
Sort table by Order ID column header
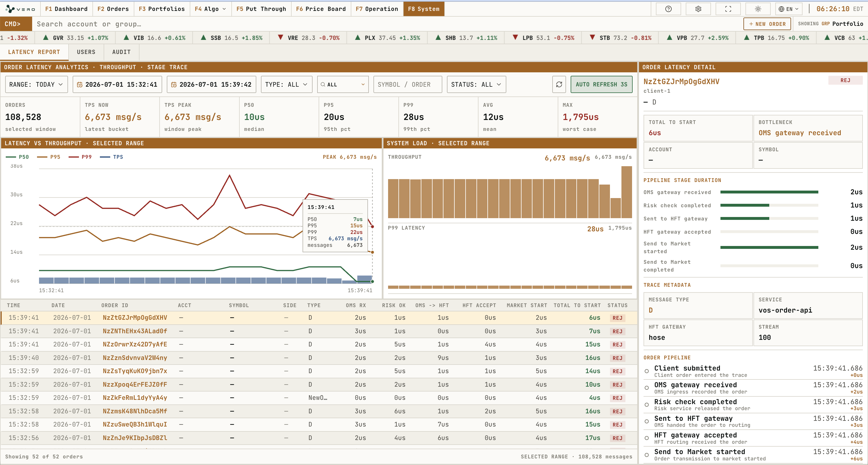point(115,306)
